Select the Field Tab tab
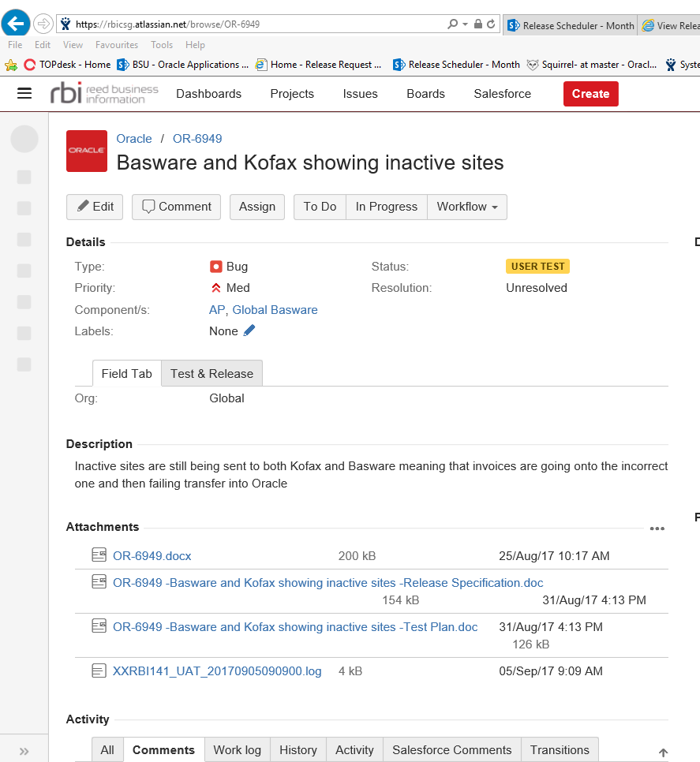 [127, 373]
